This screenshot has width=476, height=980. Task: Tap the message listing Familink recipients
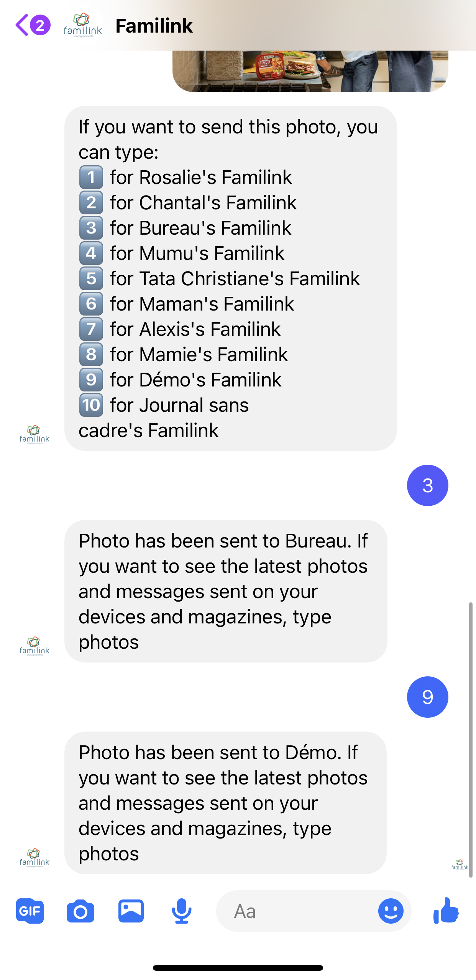231,278
